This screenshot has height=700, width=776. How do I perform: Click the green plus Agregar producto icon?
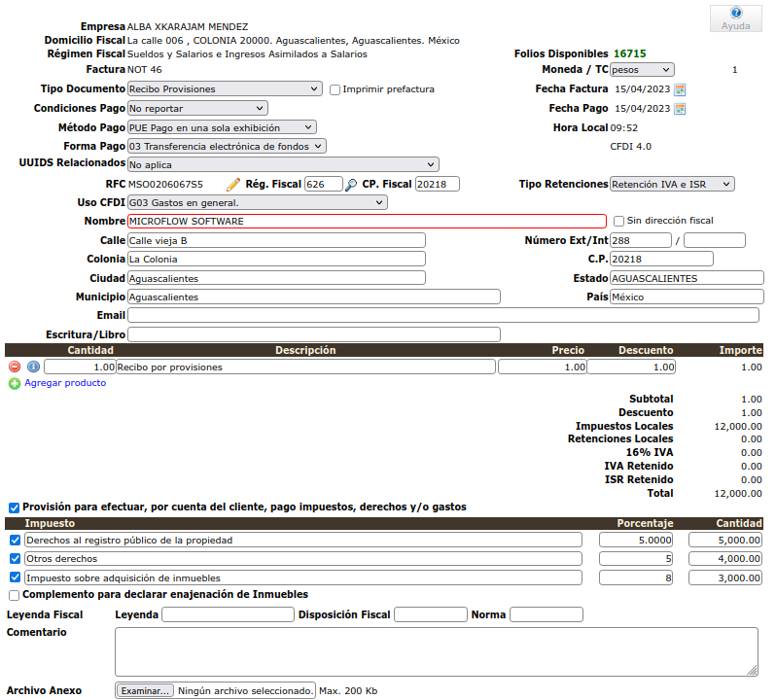[x=15, y=383]
